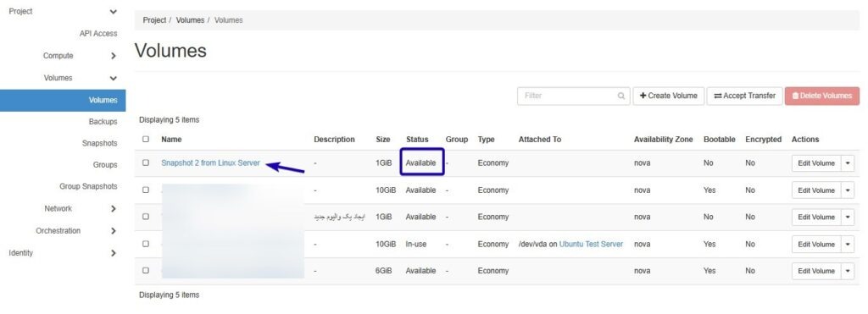Tick checkbox of the In-use 10GiB volume

pos(146,245)
